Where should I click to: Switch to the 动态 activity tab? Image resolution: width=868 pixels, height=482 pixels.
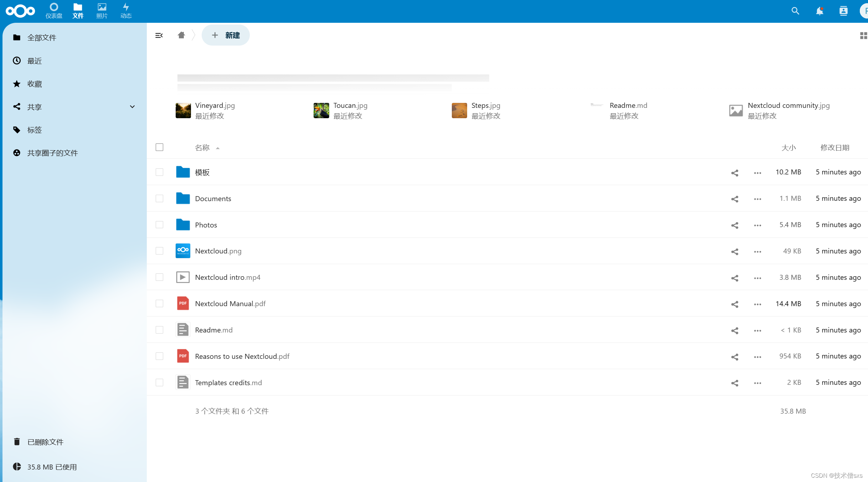126,11
